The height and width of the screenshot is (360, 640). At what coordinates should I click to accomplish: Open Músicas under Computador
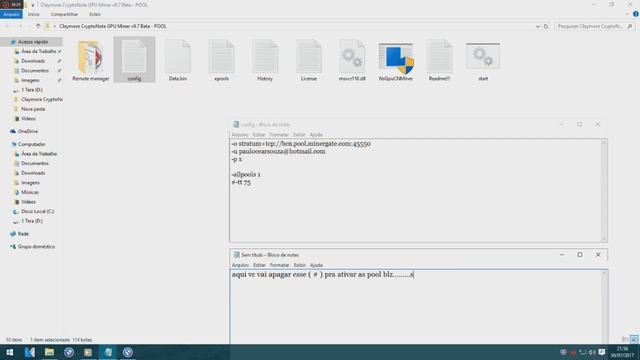(29, 192)
